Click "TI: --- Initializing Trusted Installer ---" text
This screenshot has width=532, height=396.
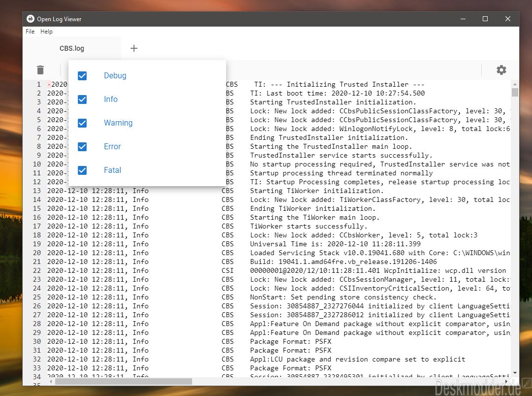339,85
